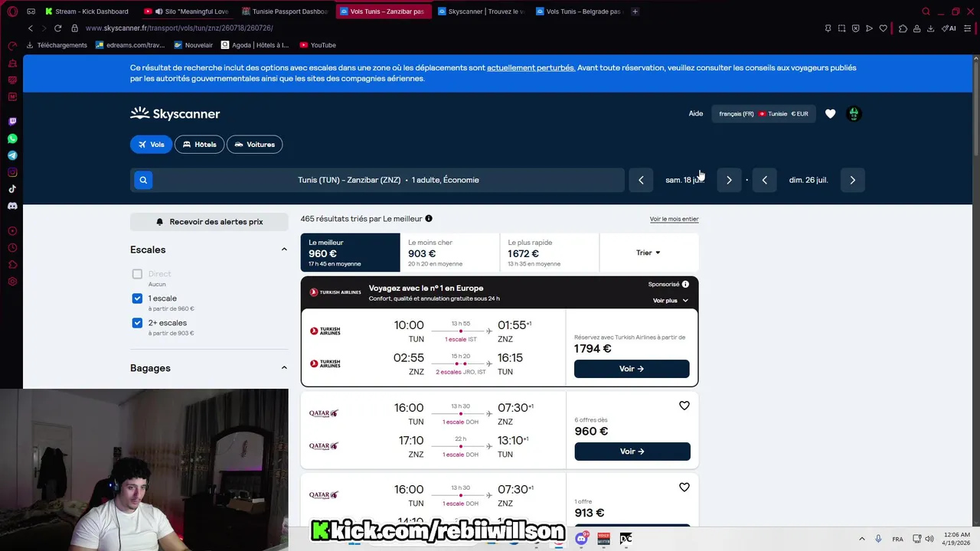Open a new browser tab
This screenshot has width=980, height=551.
(x=635, y=11)
